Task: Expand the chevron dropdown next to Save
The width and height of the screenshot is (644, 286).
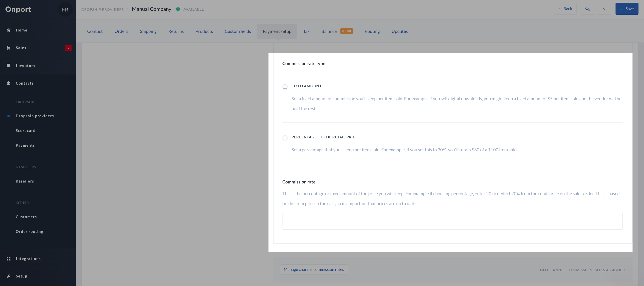Action: point(604,9)
